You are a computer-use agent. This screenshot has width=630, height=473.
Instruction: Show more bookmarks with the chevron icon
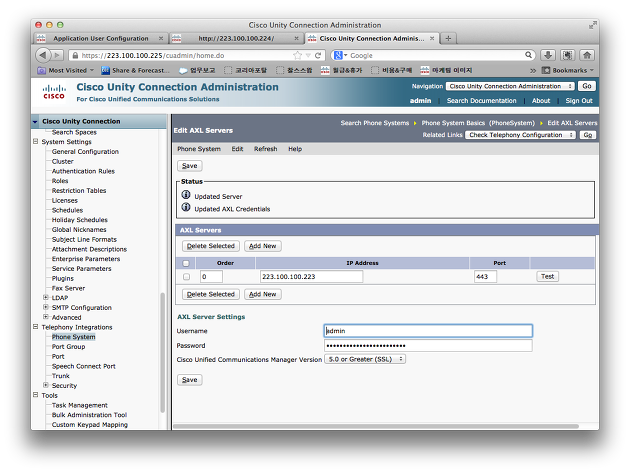533,70
